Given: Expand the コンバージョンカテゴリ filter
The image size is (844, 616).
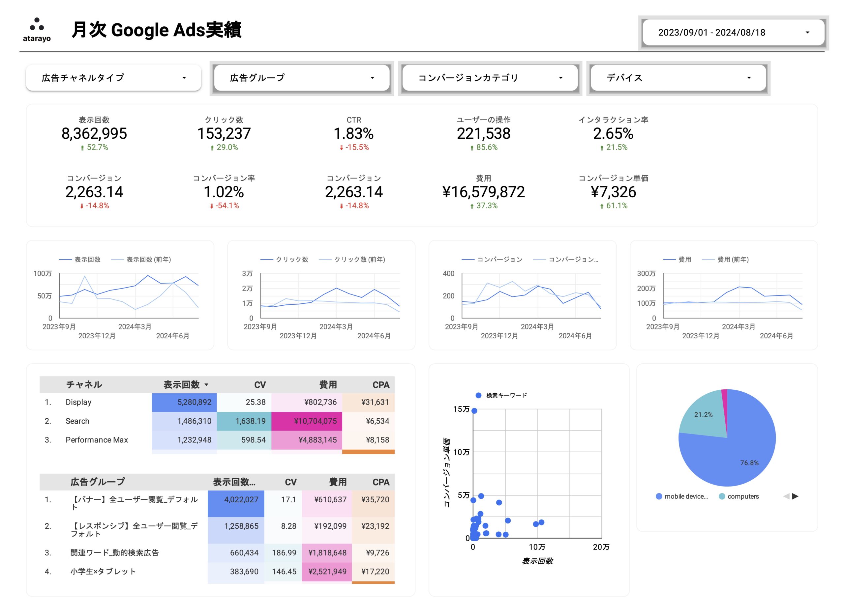Looking at the screenshot, I should [x=490, y=77].
